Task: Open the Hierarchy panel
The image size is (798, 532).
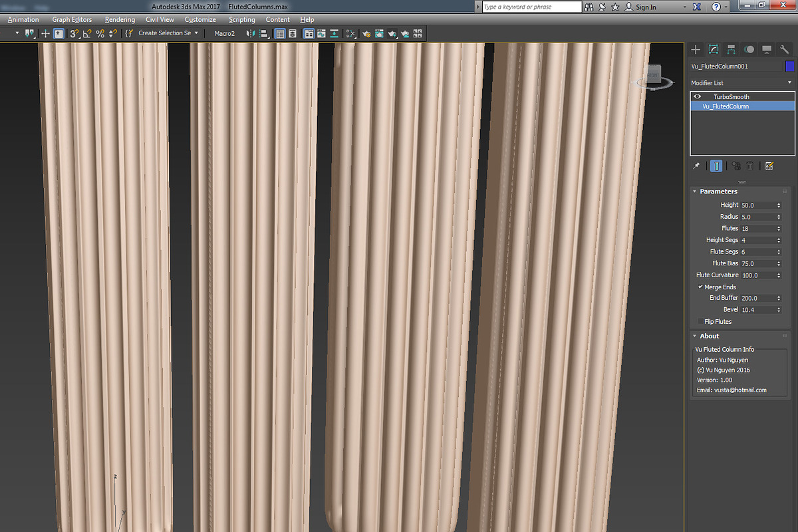Action: (x=731, y=49)
